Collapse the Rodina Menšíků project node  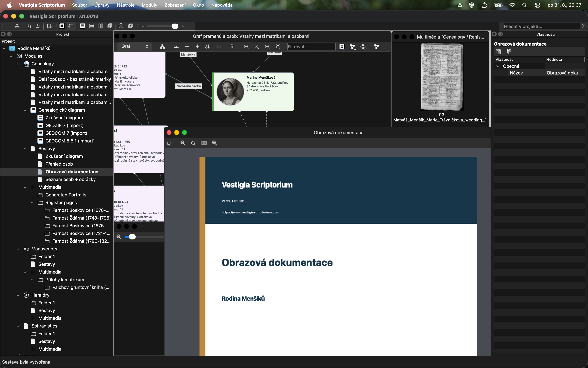(4, 48)
